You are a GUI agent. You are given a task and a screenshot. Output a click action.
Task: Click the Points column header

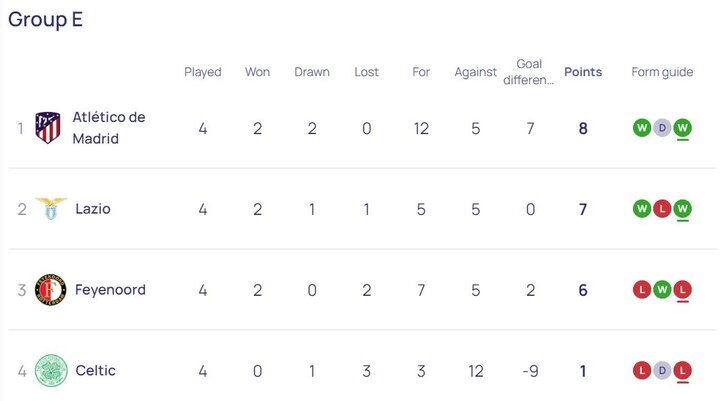pos(583,72)
